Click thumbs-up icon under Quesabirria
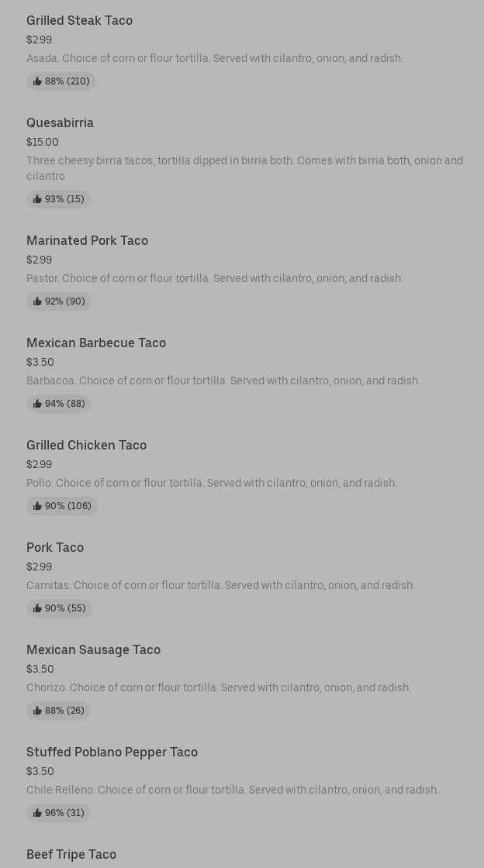Screen dimensions: 484x868 pyautogui.click(x=37, y=199)
